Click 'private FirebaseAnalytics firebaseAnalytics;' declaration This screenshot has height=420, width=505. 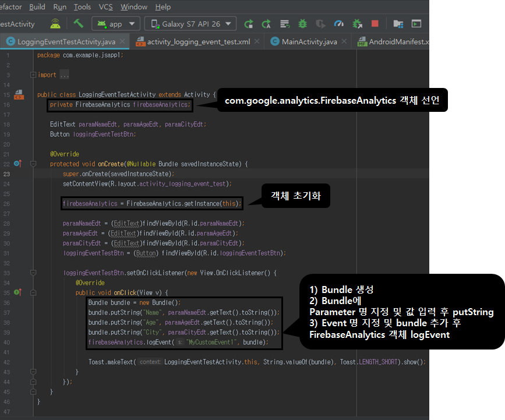120,105
